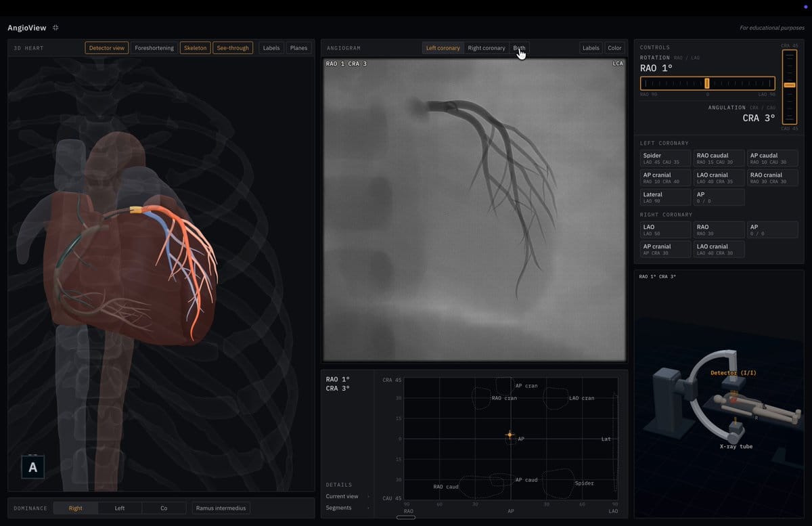The image size is (812, 526).
Task: Expand the Current view details
Action: click(347, 496)
